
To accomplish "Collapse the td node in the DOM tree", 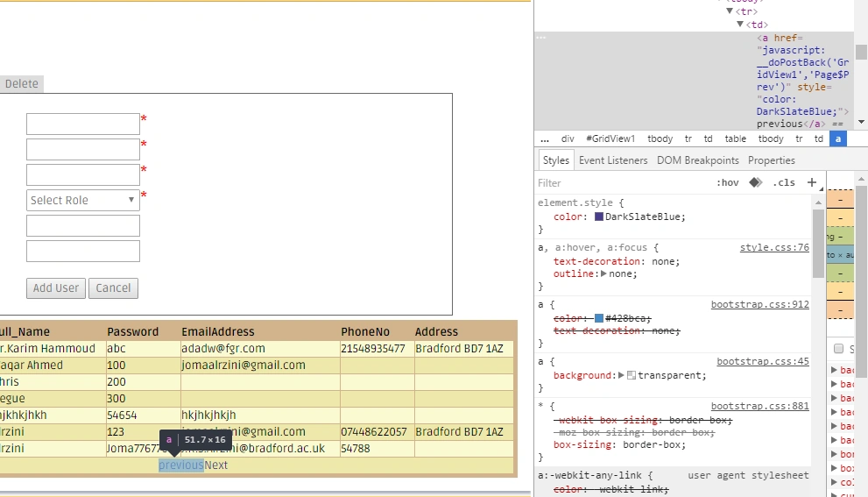I will click(740, 25).
